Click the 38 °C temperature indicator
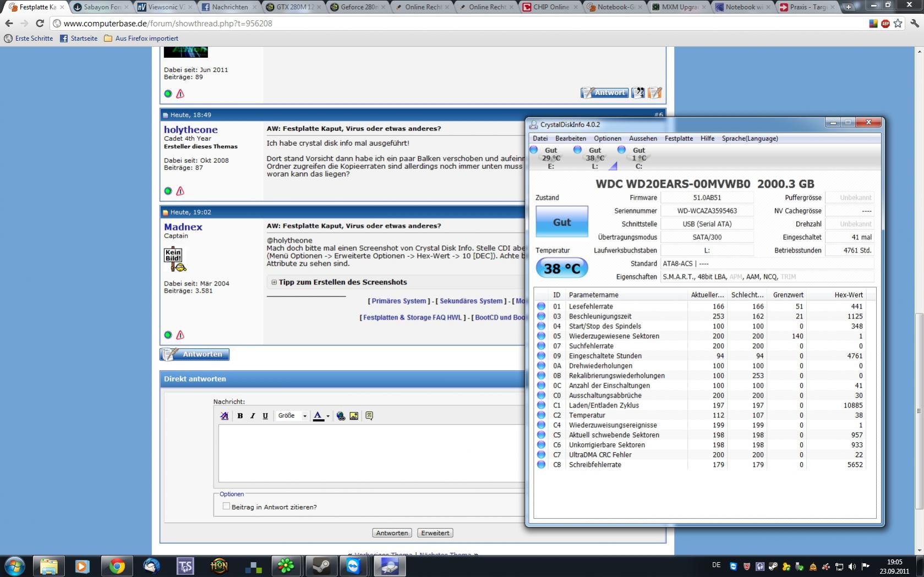This screenshot has width=924, height=577. tap(562, 268)
